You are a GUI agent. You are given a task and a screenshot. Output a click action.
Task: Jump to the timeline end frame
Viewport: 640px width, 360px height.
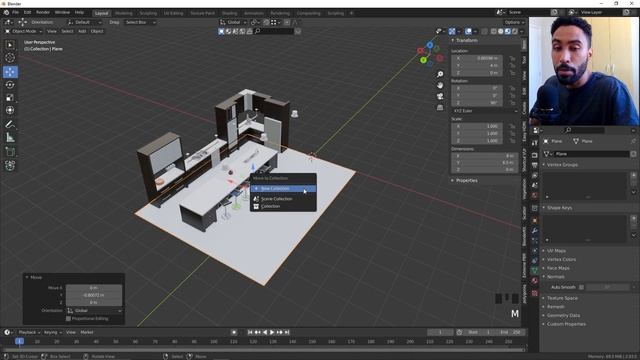coord(287,332)
